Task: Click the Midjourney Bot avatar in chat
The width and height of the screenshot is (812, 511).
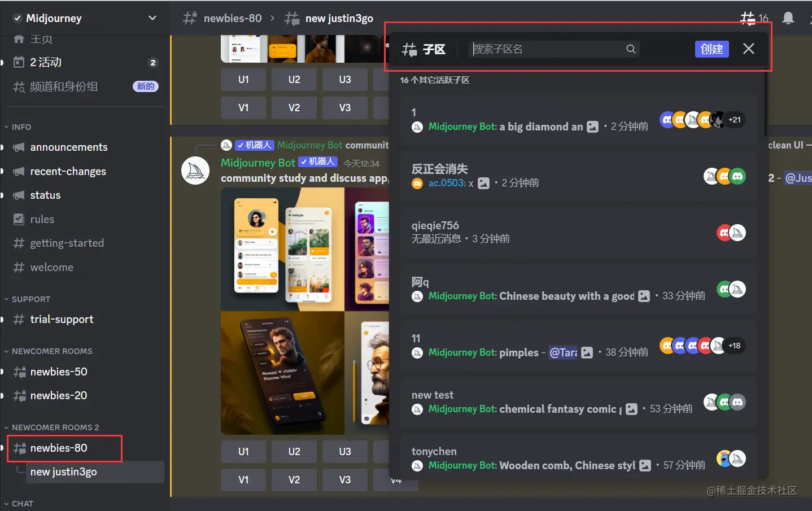Action: (x=195, y=171)
